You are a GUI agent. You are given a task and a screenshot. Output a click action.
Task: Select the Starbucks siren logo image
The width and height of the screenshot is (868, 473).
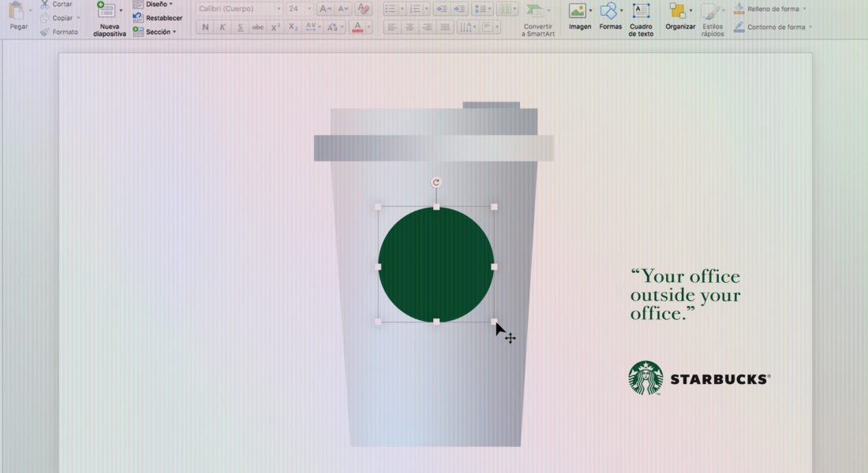645,378
